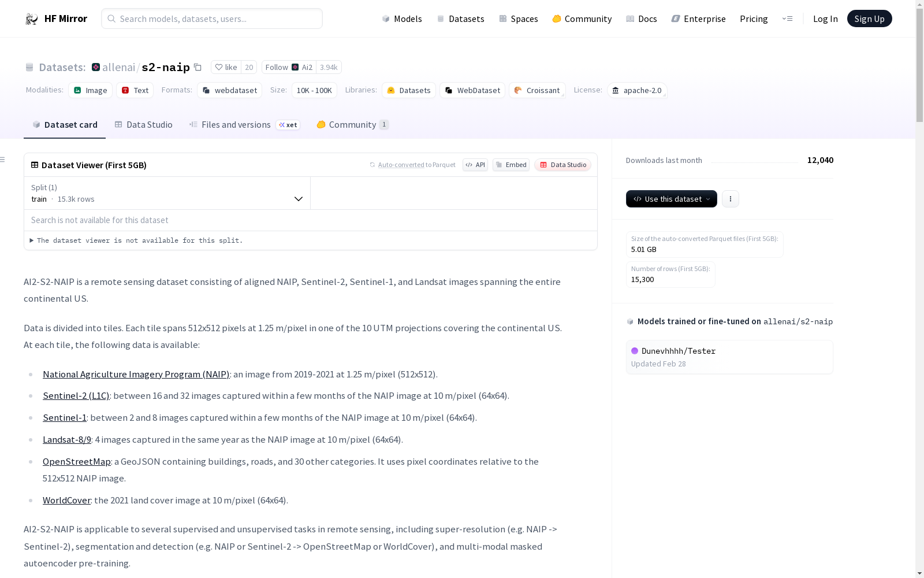Open the like count 20
The width and height of the screenshot is (924, 578).
249,67
